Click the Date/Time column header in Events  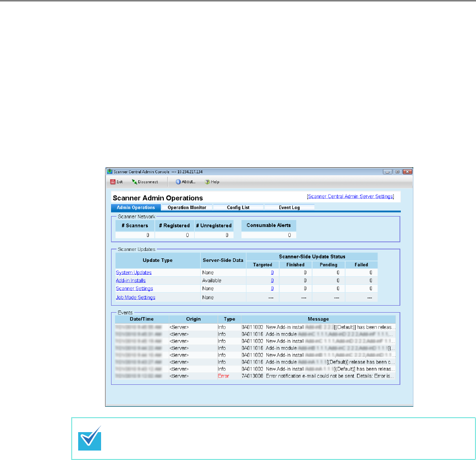(x=142, y=319)
